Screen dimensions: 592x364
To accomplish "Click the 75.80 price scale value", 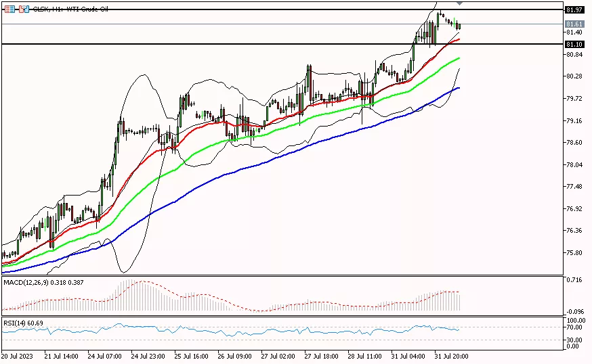I will [574, 253].
